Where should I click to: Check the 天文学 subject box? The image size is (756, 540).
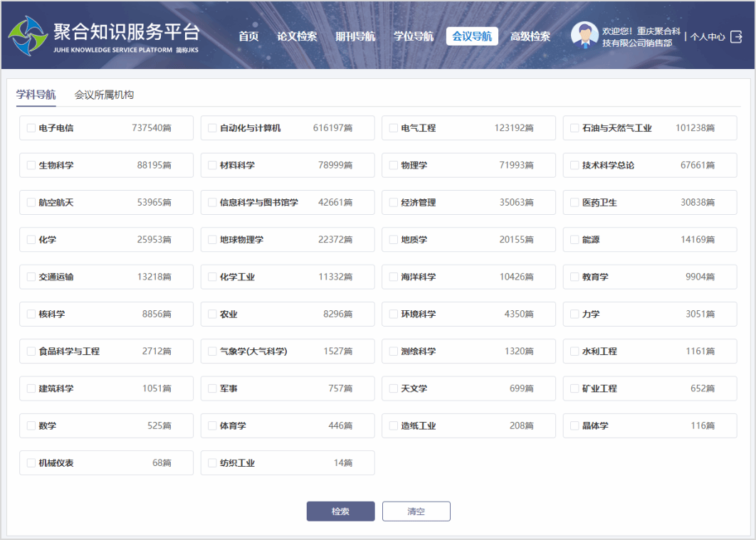pyautogui.click(x=393, y=388)
